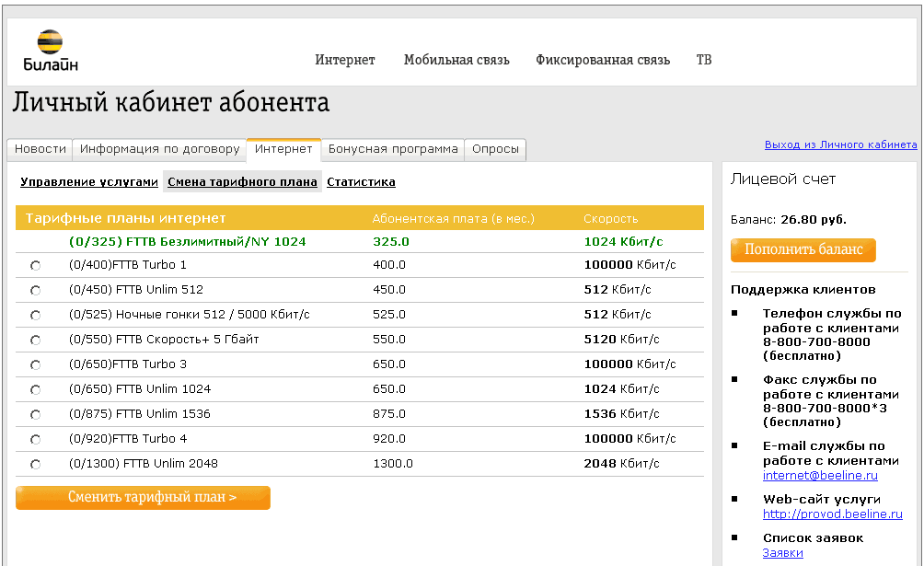Viewport: 924px width, 566px height.
Task: Open the Интернет top navigation item
Action: (345, 60)
